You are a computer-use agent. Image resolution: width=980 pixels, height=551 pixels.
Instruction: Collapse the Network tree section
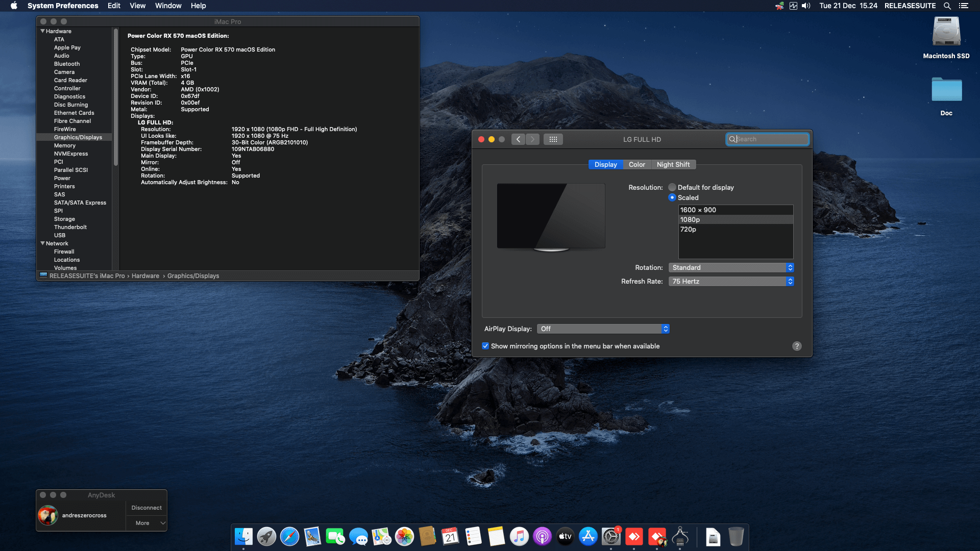click(x=42, y=243)
